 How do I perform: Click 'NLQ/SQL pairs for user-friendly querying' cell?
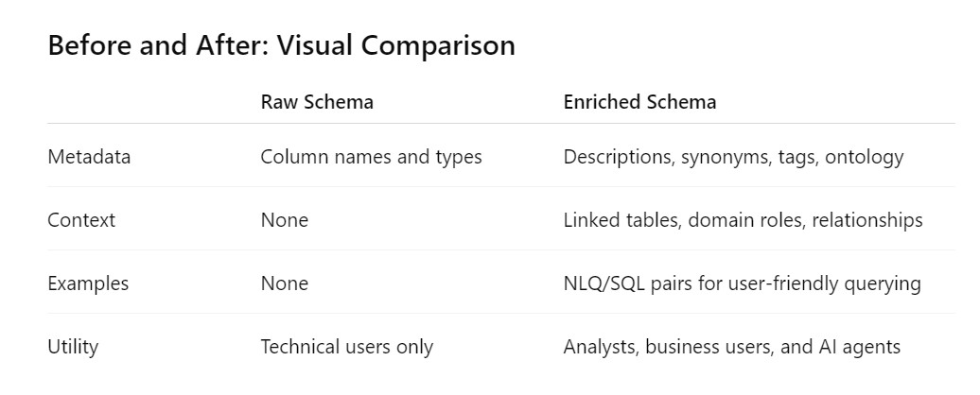click(x=742, y=283)
